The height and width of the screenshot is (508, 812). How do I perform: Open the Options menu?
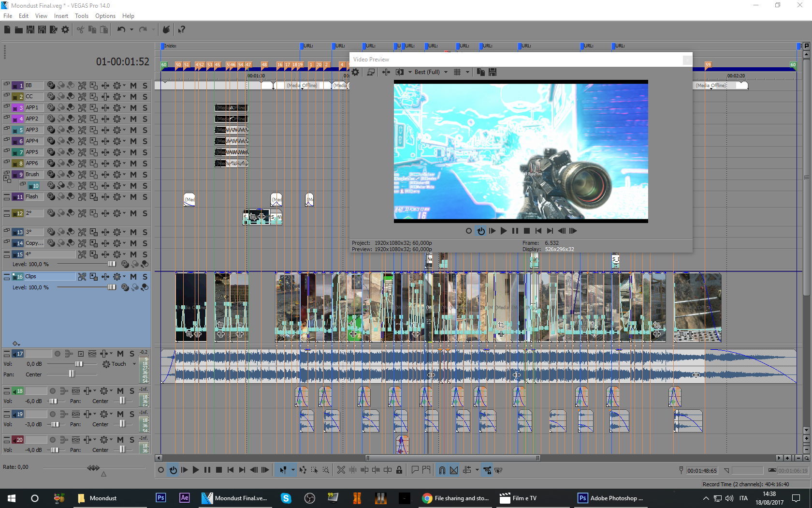[x=105, y=16]
